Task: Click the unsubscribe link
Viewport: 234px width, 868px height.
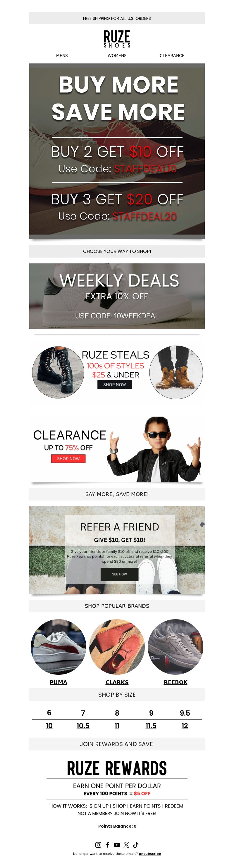Action: [x=150, y=853]
